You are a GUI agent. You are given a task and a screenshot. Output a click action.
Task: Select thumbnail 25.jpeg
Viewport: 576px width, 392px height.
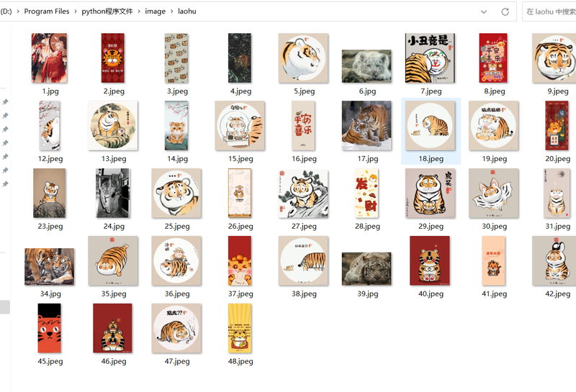pyautogui.click(x=176, y=193)
